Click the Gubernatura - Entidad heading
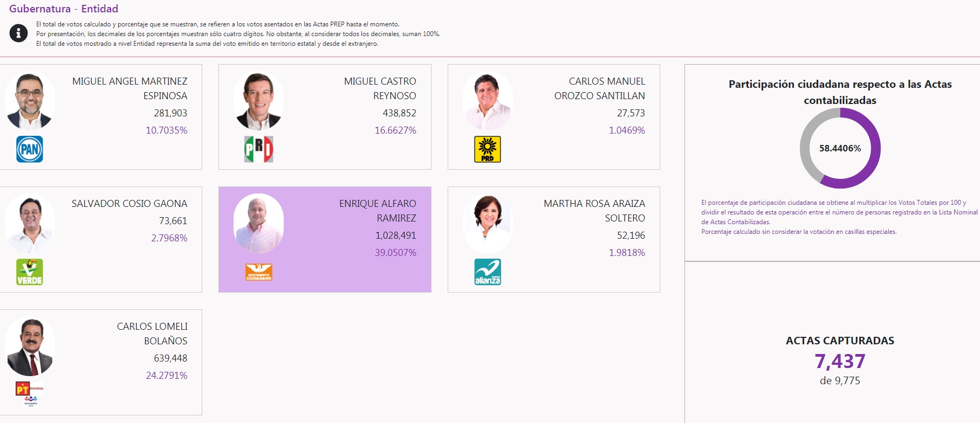The height and width of the screenshot is (423, 980). tap(64, 9)
